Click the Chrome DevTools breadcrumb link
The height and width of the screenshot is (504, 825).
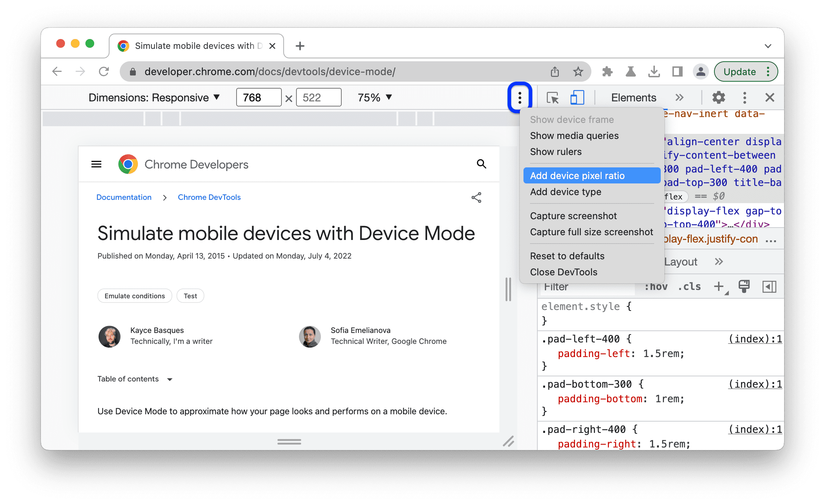[210, 197]
